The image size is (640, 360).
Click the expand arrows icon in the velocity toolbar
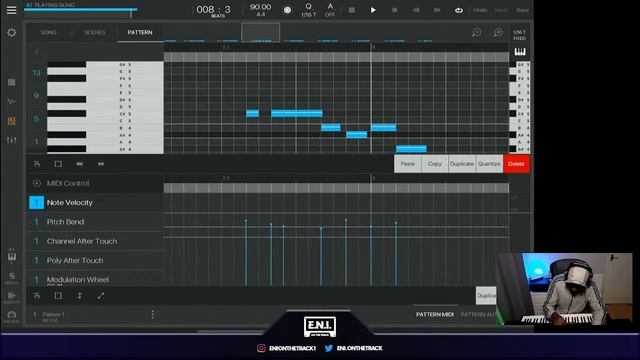101,296
